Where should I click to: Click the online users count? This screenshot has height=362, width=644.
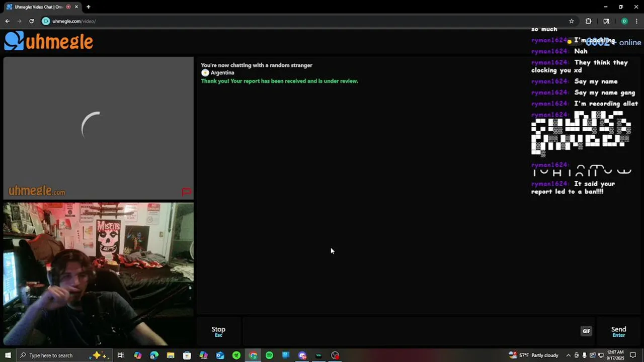coord(613,43)
